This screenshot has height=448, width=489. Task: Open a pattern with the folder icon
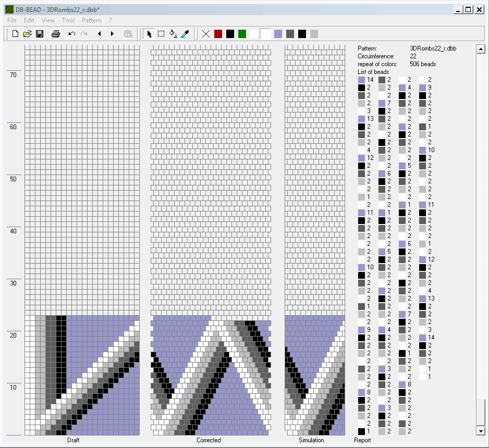[x=27, y=34]
